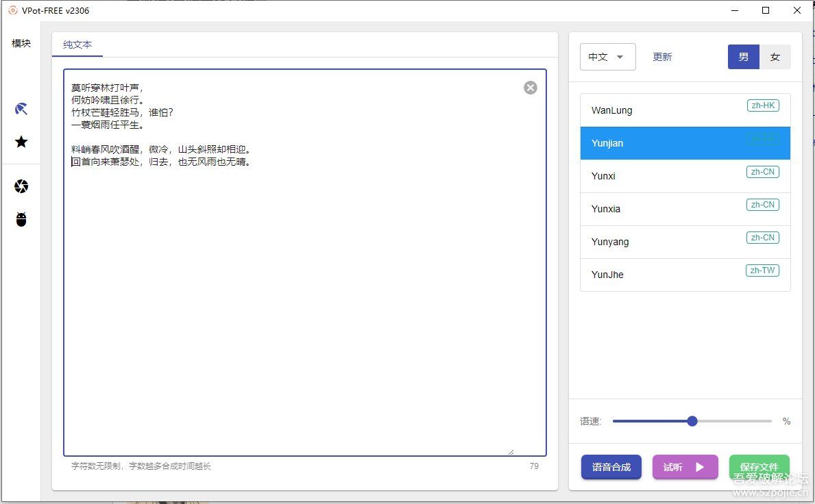Clear the text box using the X icon
Image resolution: width=815 pixels, height=504 pixels.
point(530,87)
